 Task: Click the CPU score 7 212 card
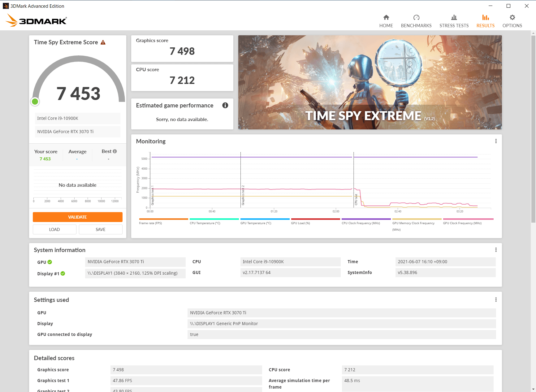point(182,78)
